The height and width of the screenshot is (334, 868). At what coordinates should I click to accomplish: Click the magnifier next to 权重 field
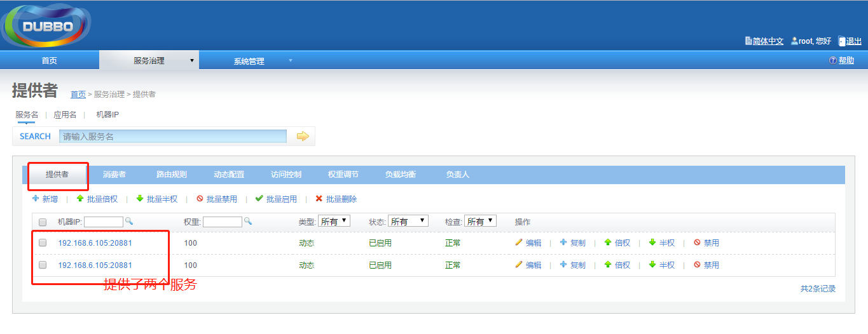248,221
